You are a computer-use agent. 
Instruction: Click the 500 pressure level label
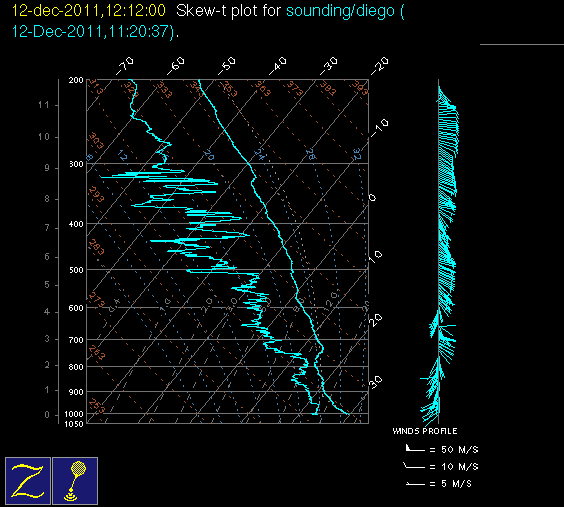76,270
